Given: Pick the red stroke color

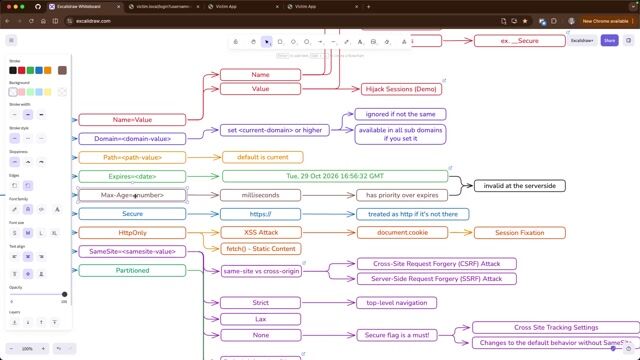Looking at the screenshot, I should click(x=22, y=70).
